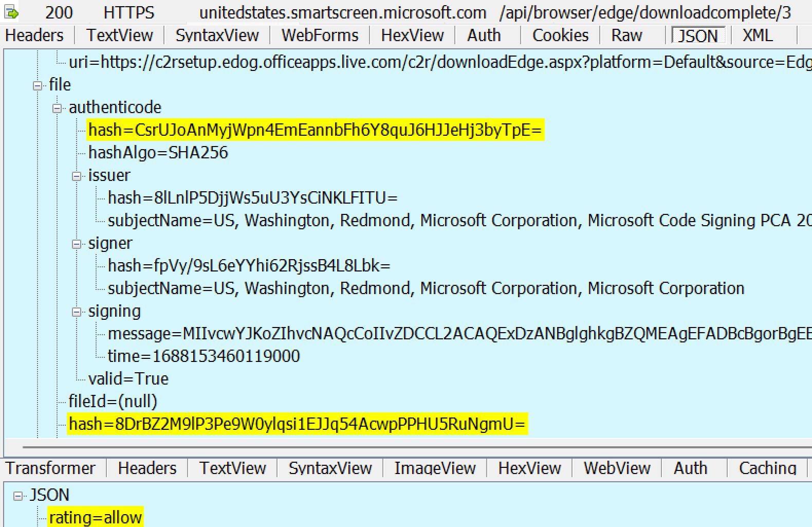This screenshot has height=527, width=812.
Task: Click the green arrow session icon
Action: tap(11, 12)
